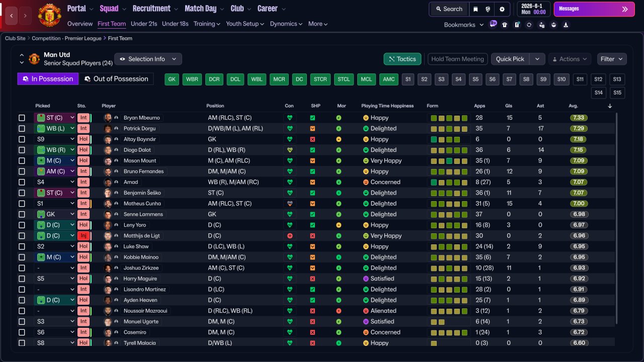The image size is (644, 362).
Task: Click Matthijs de Ligt's red injury condition icon
Action: click(290, 236)
